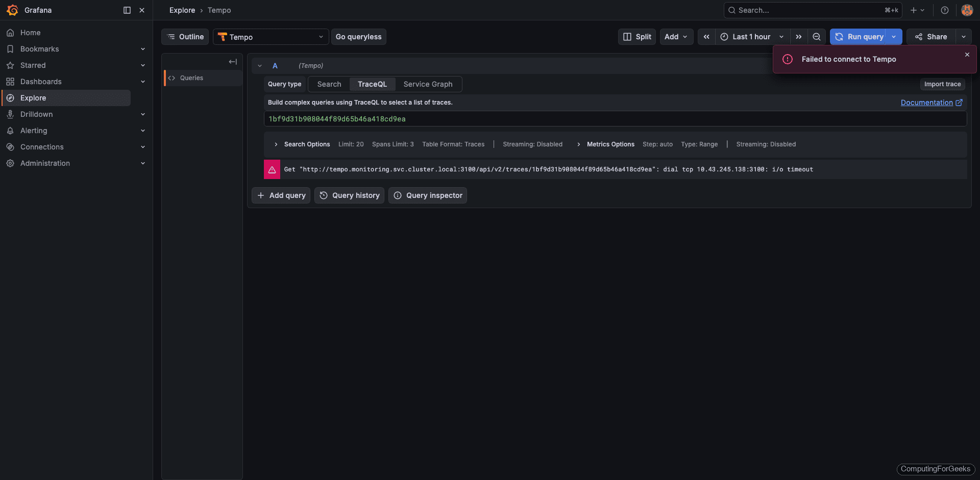
Task: Shift time range backward with double-left arrows
Action: 706,37
